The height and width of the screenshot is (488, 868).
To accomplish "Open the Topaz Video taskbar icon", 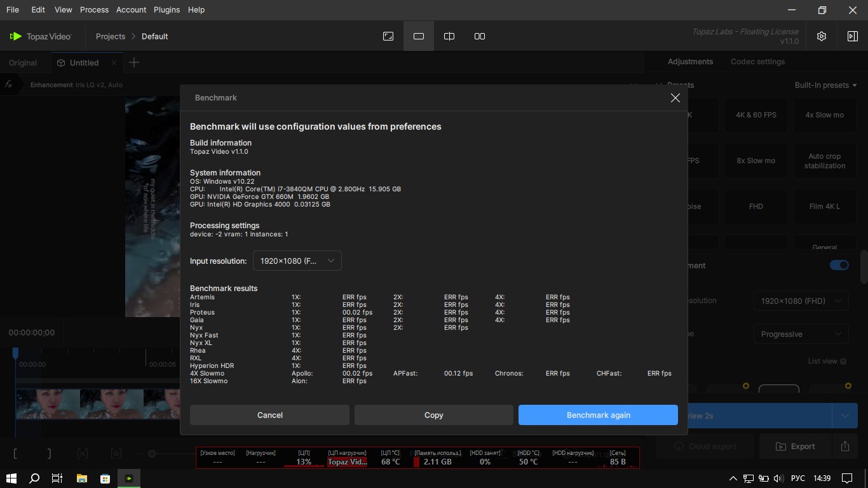I will [129, 478].
